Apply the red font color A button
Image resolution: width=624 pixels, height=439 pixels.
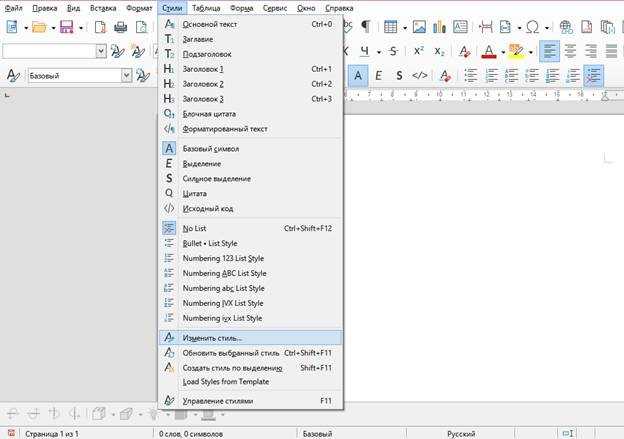click(x=489, y=51)
